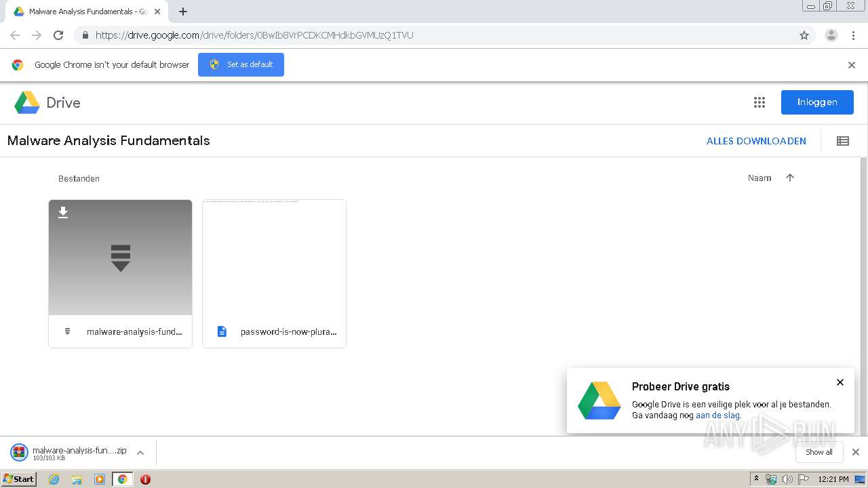Click the 12:21 PM clock
The height and width of the screenshot is (488, 868).
(x=833, y=479)
